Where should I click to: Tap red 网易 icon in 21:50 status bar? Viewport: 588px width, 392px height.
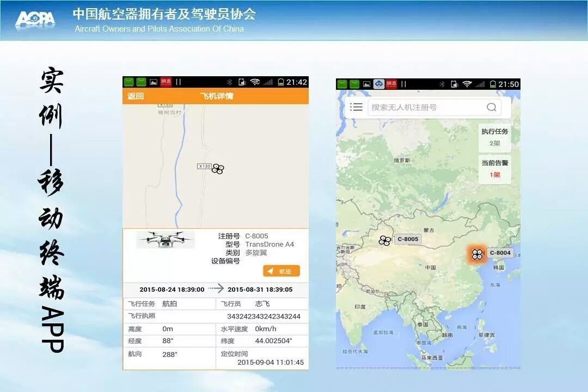[x=391, y=84]
